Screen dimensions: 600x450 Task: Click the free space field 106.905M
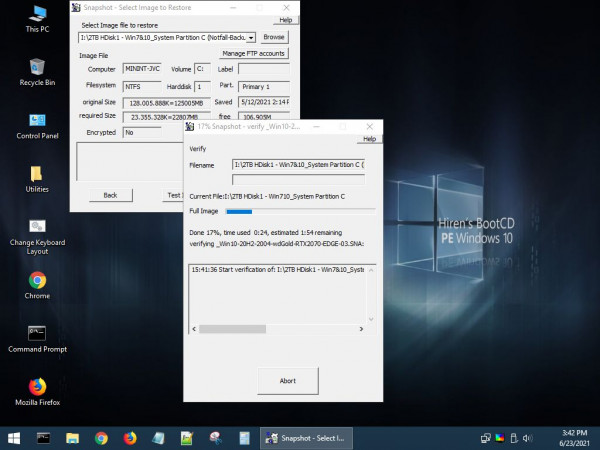click(x=264, y=117)
